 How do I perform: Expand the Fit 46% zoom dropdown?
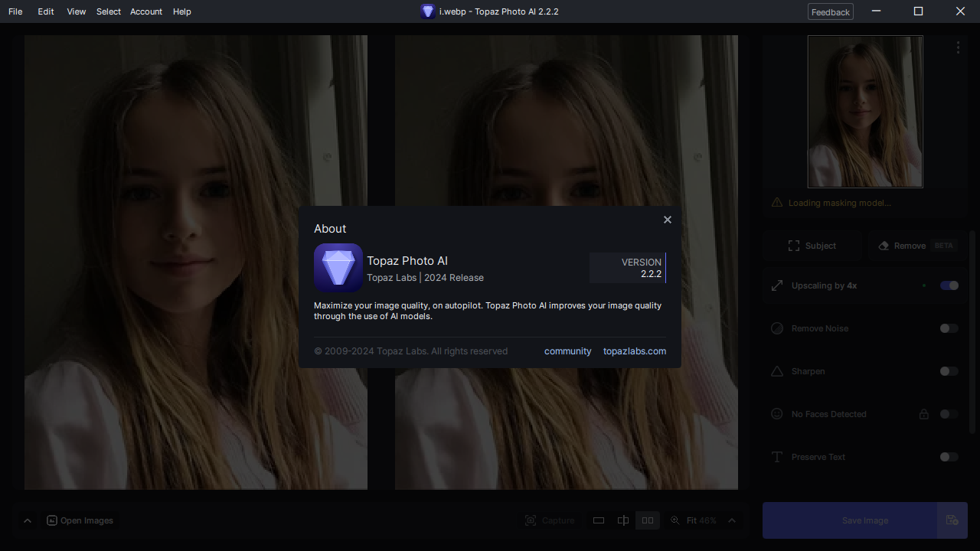point(731,520)
